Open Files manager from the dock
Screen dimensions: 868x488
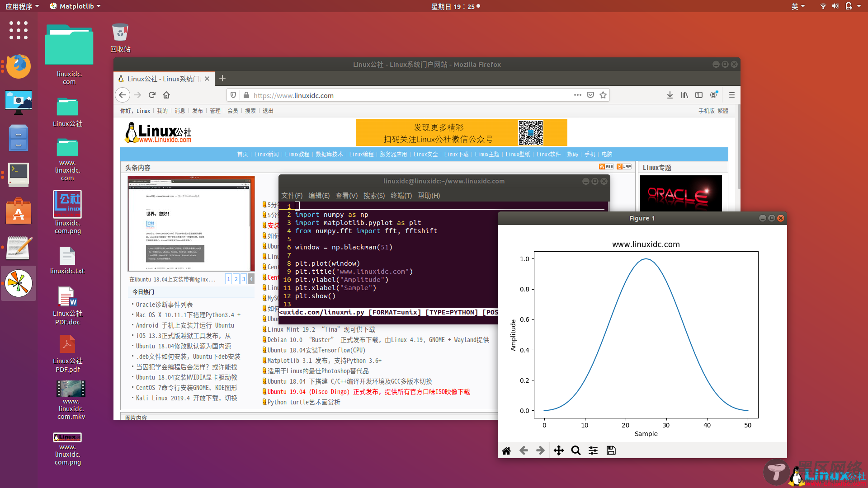pyautogui.click(x=19, y=138)
